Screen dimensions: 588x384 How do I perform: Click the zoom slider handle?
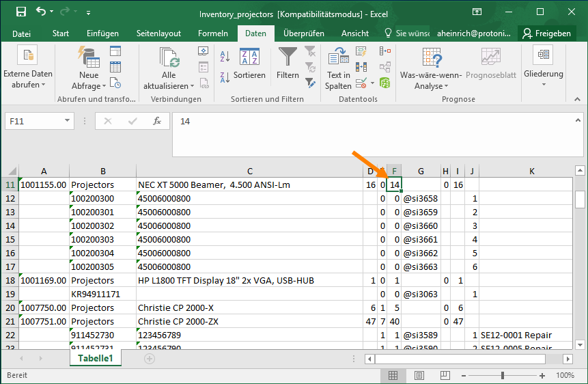pyautogui.click(x=503, y=375)
